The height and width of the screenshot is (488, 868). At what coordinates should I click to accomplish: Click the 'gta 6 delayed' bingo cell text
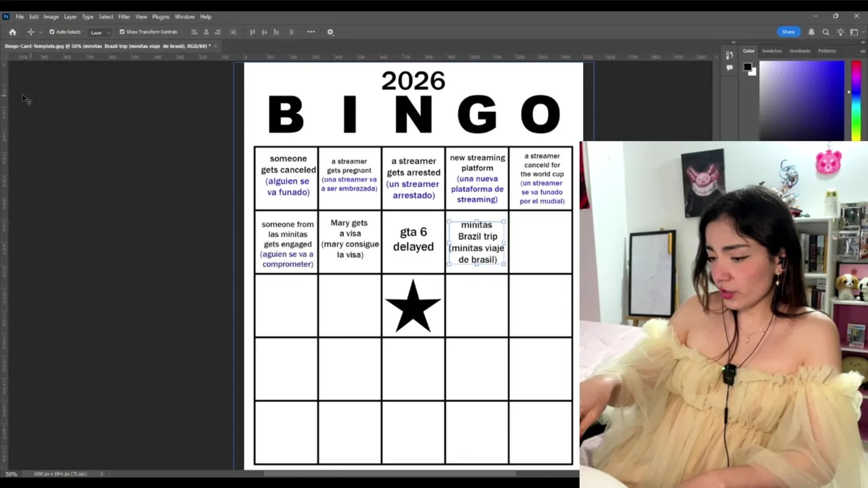tap(413, 240)
